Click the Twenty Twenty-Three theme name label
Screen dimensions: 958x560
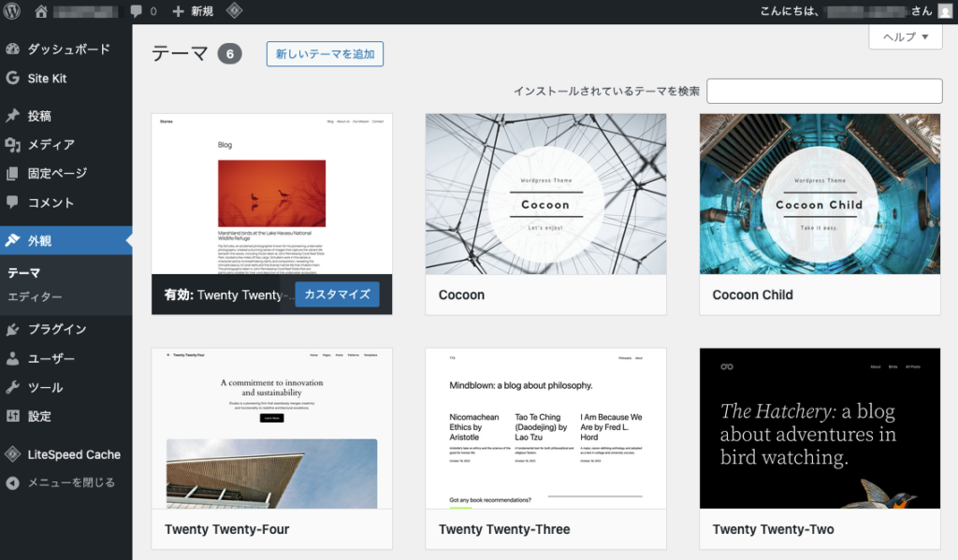pyautogui.click(x=504, y=529)
